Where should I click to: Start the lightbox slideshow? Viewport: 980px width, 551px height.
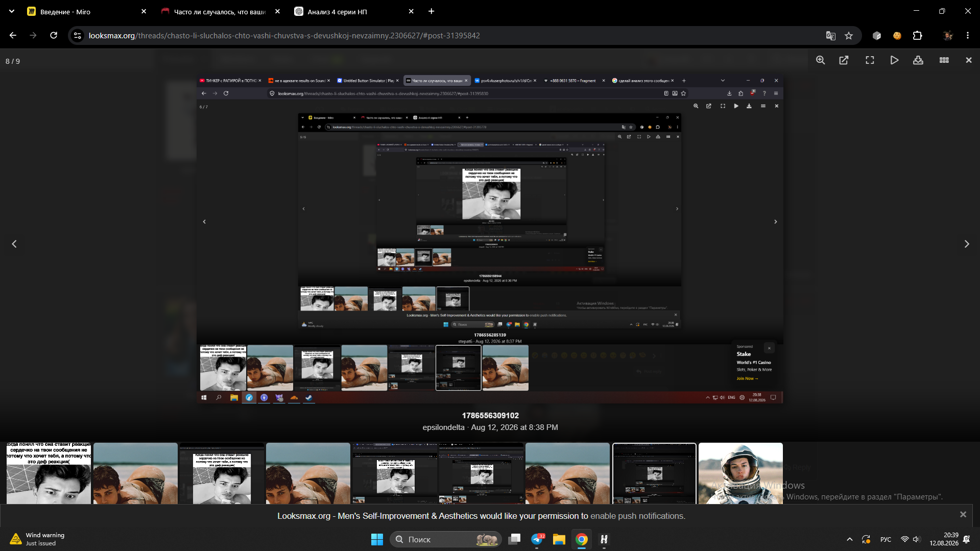click(894, 60)
